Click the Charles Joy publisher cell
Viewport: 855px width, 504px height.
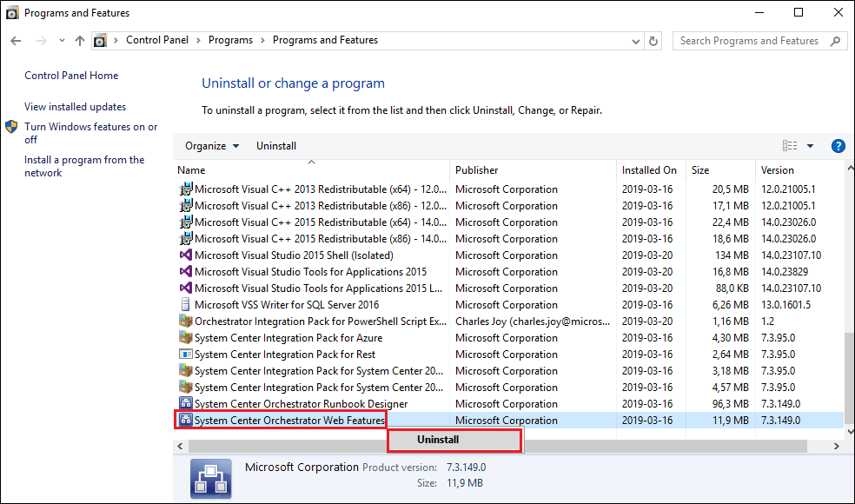coord(533,322)
